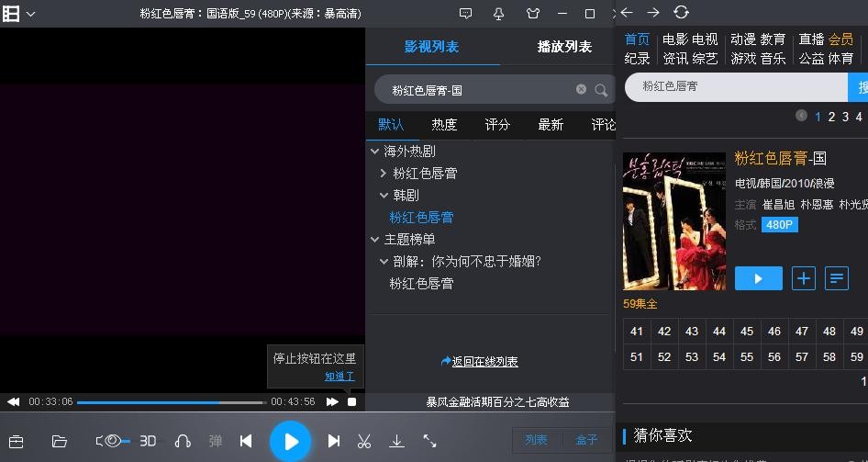Rewind using the double-left arrow
The height and width of the screenshot is (462, 868).
(13, 401)
